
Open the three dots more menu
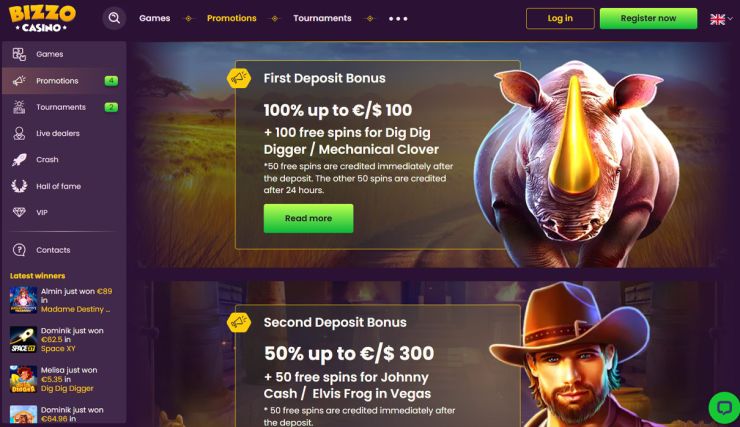(398, 19)
